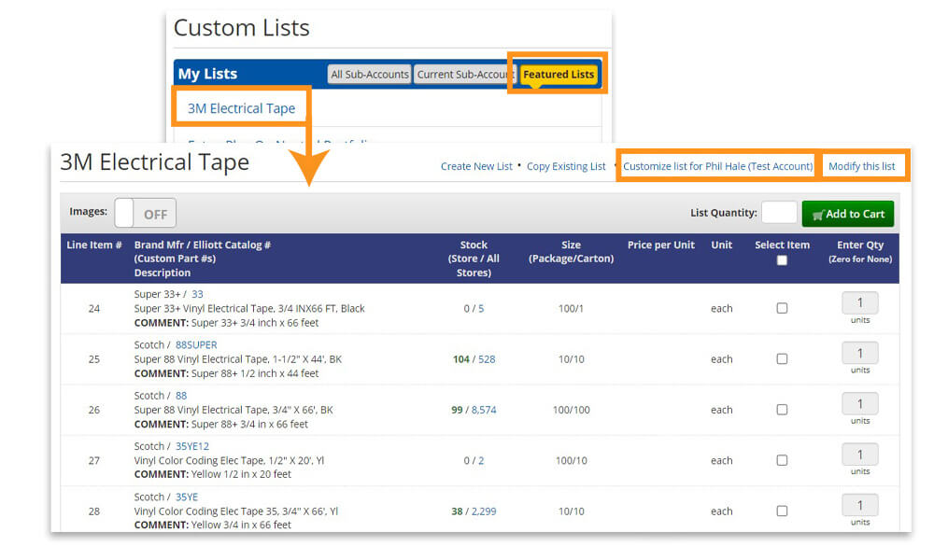Open catalog number 35YE link
Image resolution: width=934 pixels, height=560 pixels.
(x=187, y=497)
